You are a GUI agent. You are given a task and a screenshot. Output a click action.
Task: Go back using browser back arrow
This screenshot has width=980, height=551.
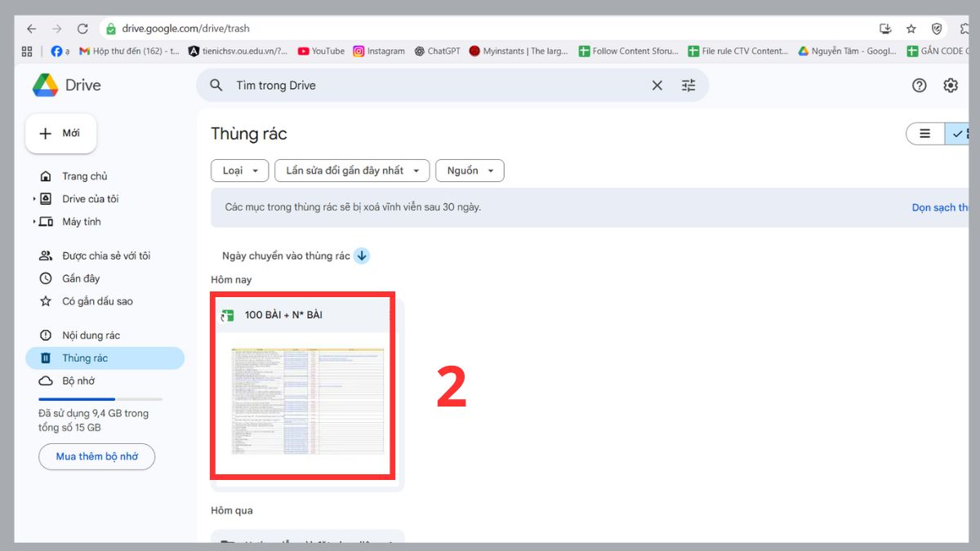pos(31,29)
